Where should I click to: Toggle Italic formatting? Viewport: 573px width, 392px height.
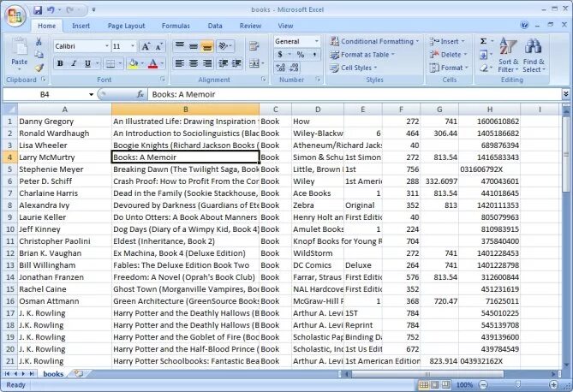pyautogui.click(x=74, y=64)
